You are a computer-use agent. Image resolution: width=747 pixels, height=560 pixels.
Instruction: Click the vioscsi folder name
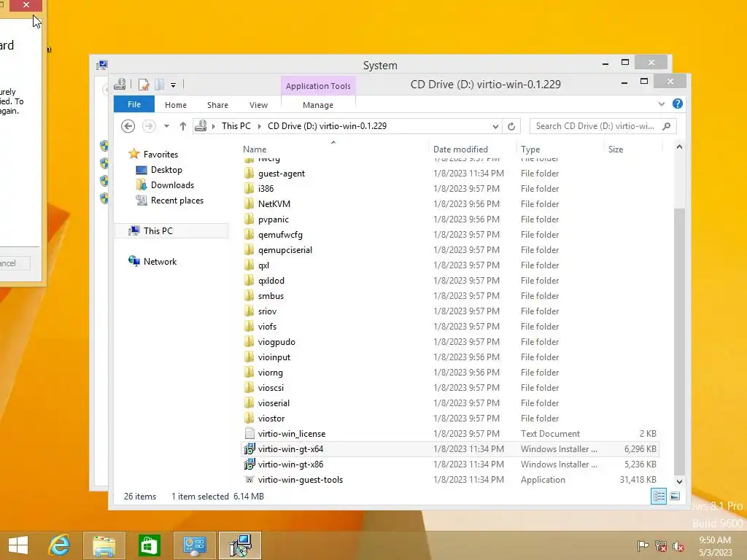coord(271,388)
